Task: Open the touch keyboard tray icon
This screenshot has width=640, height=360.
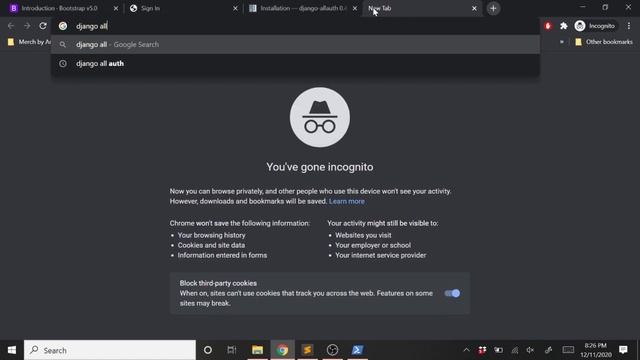Action: coord(568,350)
